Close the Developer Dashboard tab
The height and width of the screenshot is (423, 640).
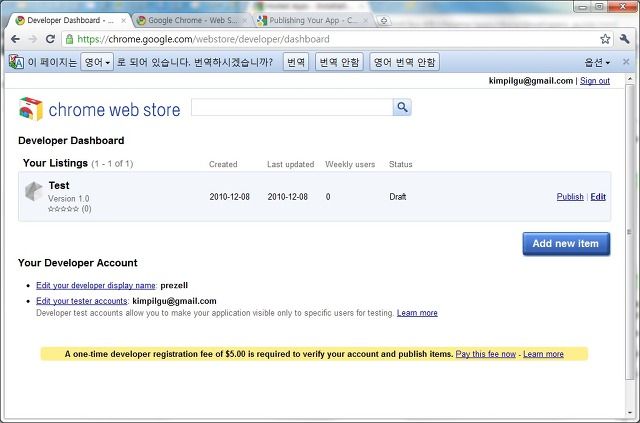click(x=123, y=20)
